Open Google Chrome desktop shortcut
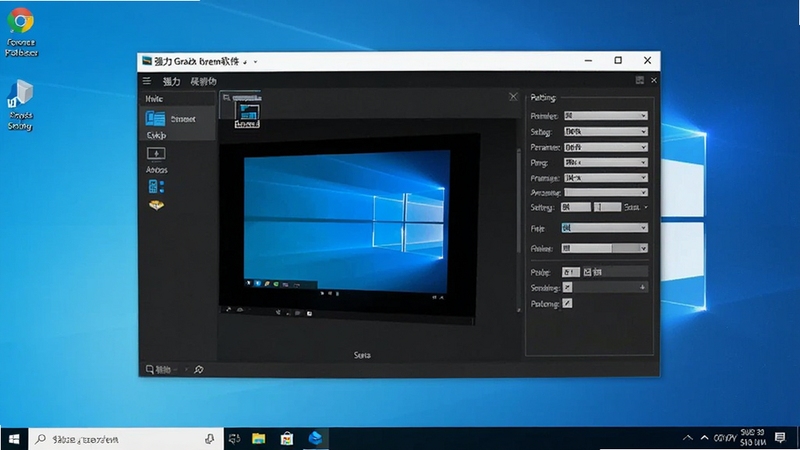The image size is (800, 450). point(21,32)
